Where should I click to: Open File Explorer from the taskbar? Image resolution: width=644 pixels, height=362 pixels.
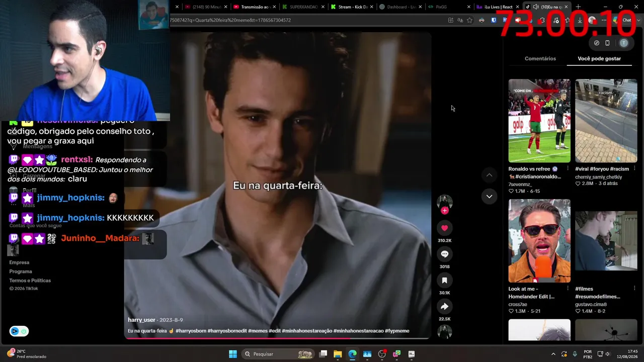point(338,354)
